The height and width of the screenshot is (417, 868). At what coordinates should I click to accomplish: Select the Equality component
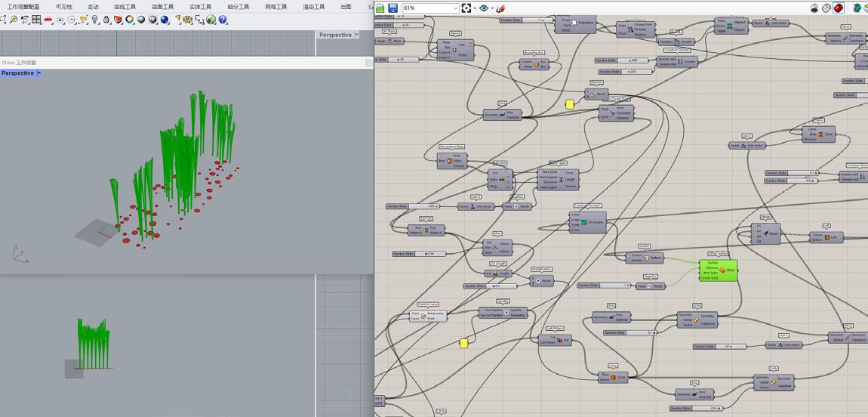(503, 312)
